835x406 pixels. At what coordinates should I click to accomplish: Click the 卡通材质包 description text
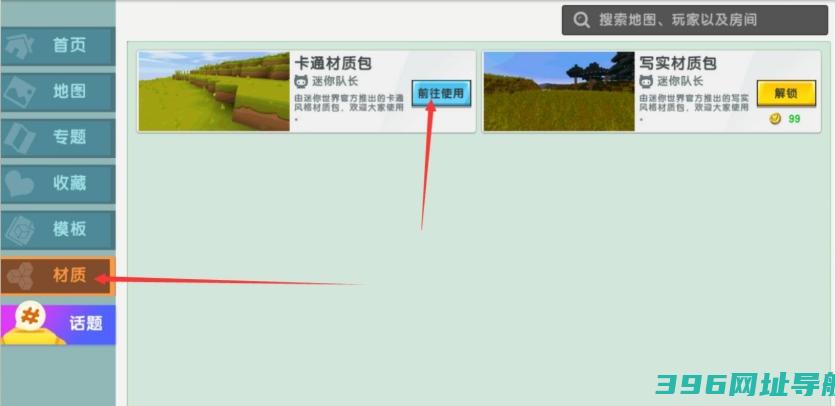click(x=349, y=107)
